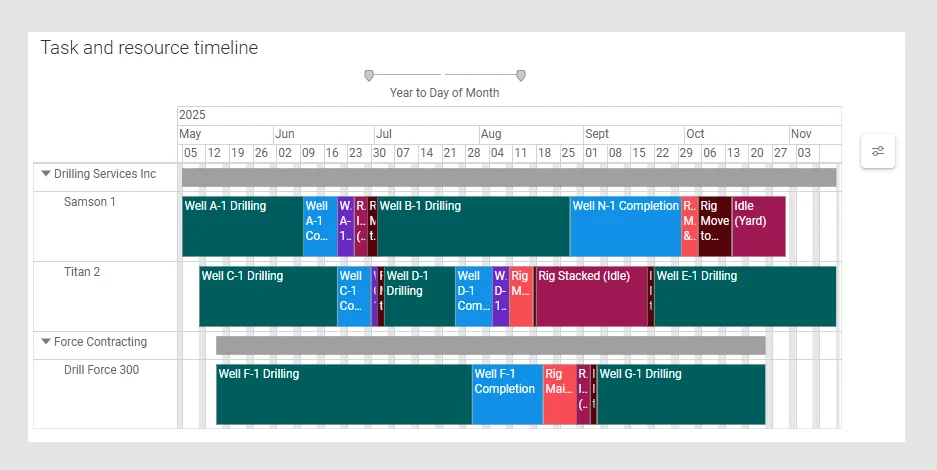Screen dimensions: 937x470
Task: Select the Idle (Yard) task block
Action: (758, 227)
